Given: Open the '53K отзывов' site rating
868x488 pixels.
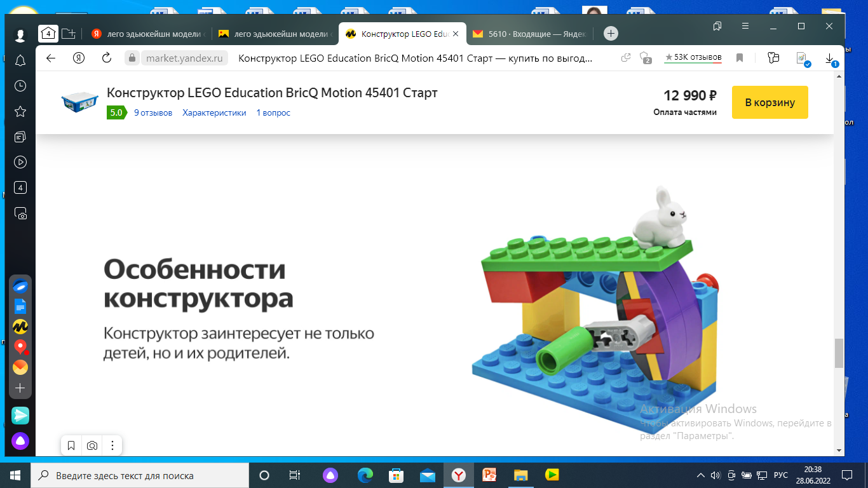Looking at the screenshot, I should point(693,57).
